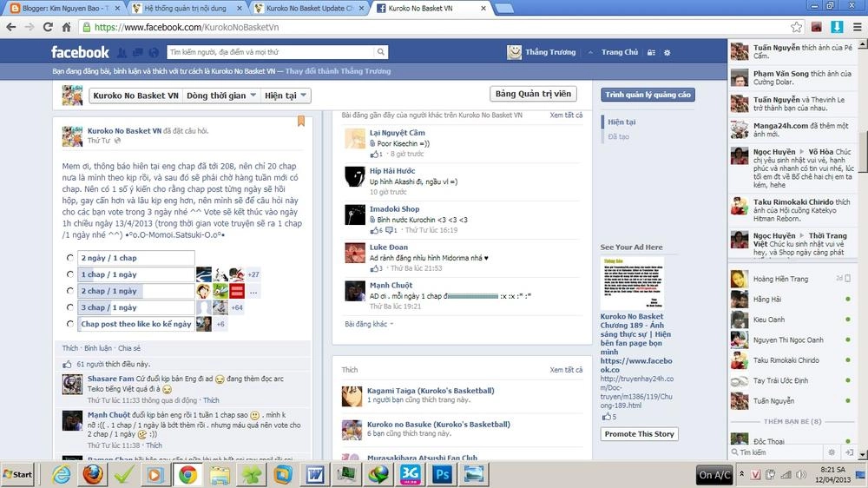Click the "Promote This Story" button
Image resolution: width=868 pixels, height=488 pixels.
[639, 434]
